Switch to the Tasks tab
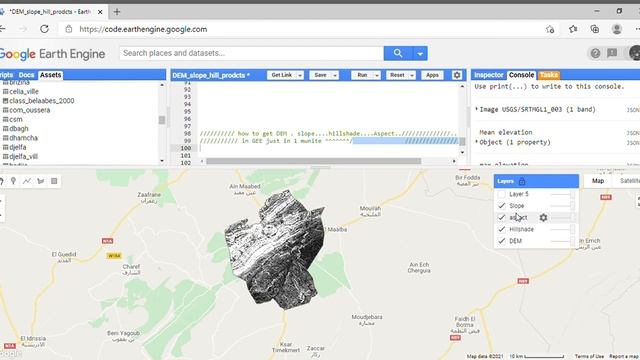 click(549, 75)
